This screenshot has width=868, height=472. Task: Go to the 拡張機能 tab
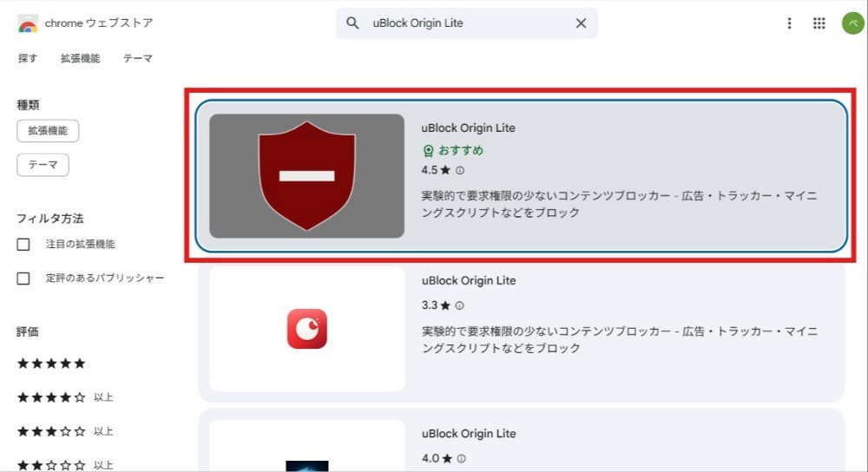pos(80,58)
